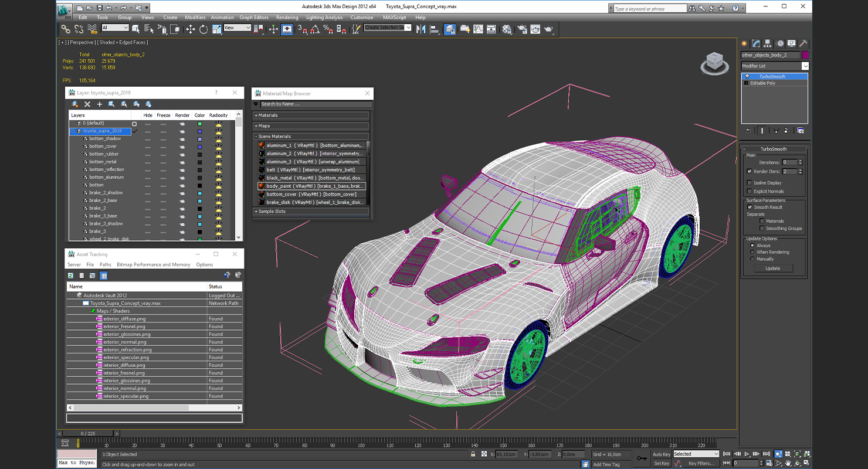868x469 pixels.
Task: Open Key Filters button
Action: pos(701,463)
